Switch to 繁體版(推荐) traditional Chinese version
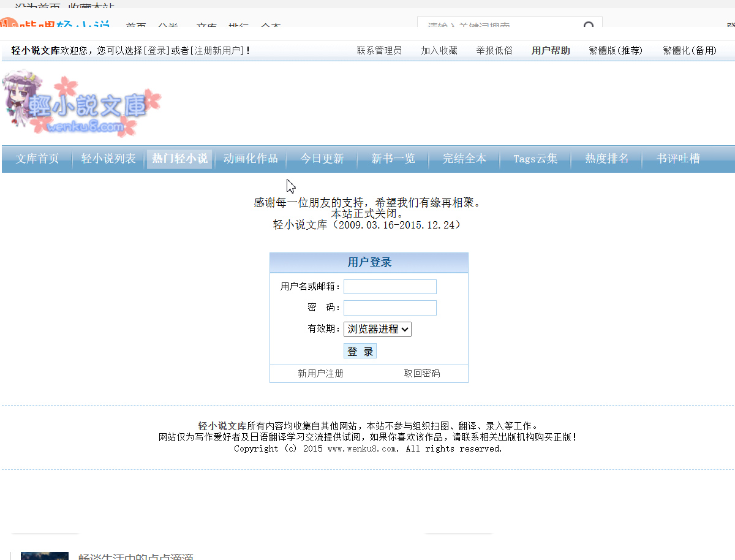Viewport: 735px width, 560px height. (x=616, y=50)
